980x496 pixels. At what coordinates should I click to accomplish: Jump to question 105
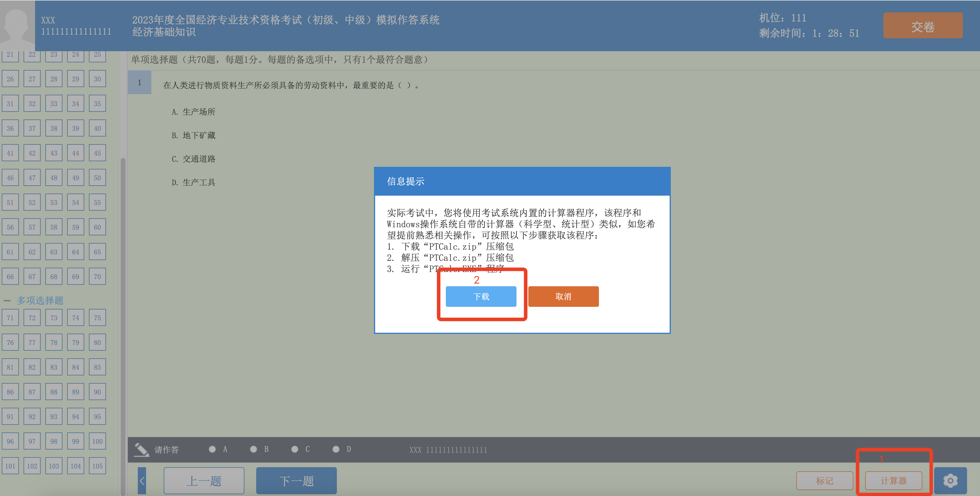pos(97,466)
